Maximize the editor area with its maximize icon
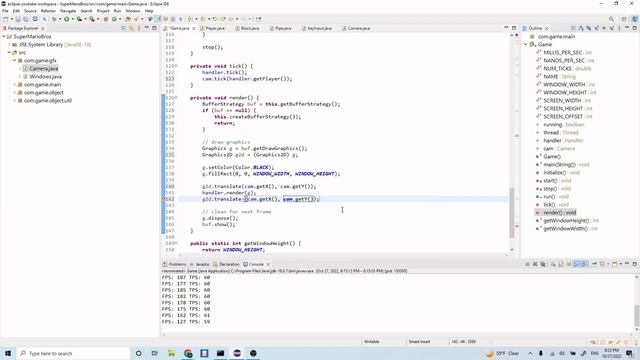 tap(514, 28)
